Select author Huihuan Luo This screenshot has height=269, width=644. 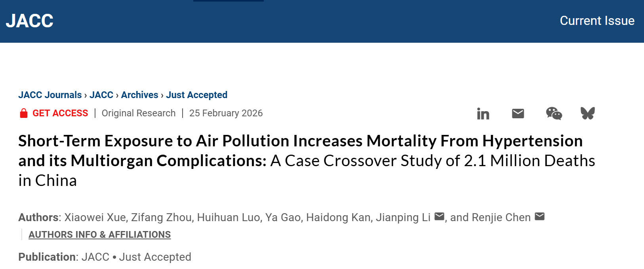click(x=229, y=218)
